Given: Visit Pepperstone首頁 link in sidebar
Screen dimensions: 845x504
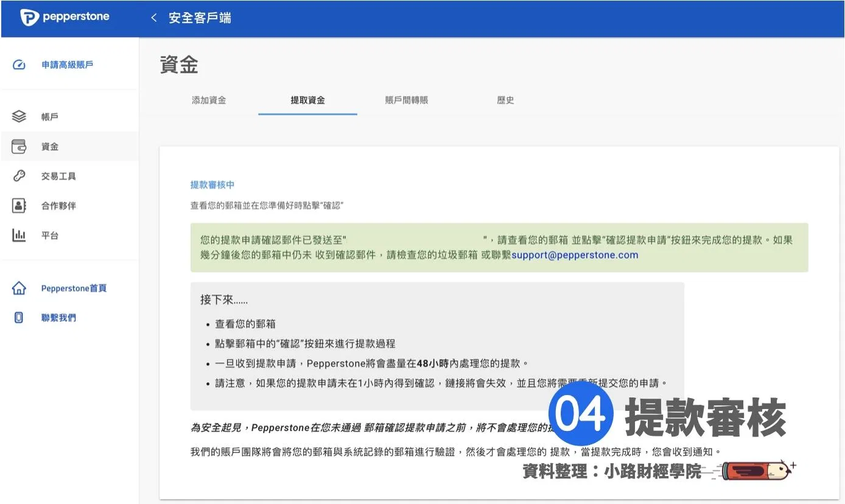Looking at the screenshot, I should tap(74, 288).
